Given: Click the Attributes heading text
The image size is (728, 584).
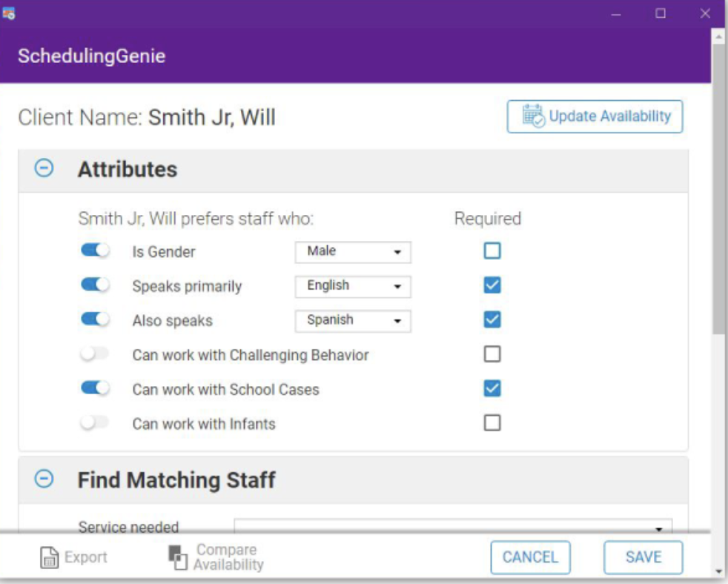Looking at the screenshot, I should pos(128,169).
